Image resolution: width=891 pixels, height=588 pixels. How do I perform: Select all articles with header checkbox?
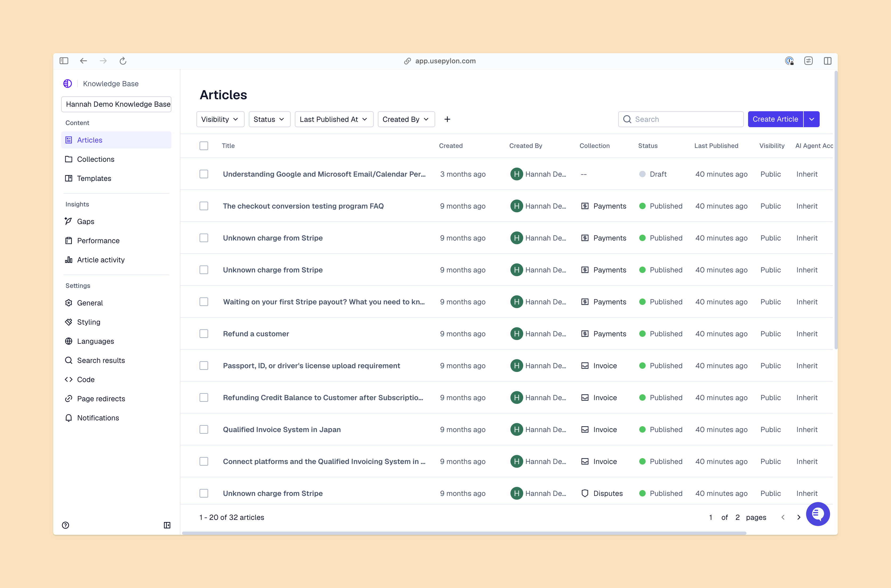(x=204, y=146)
